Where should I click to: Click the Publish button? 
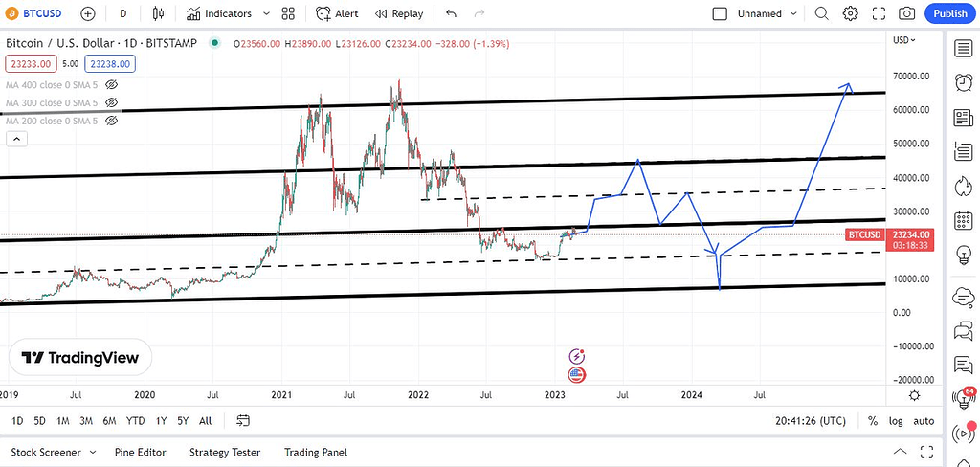pyautogui.click(x=949, y=13)
